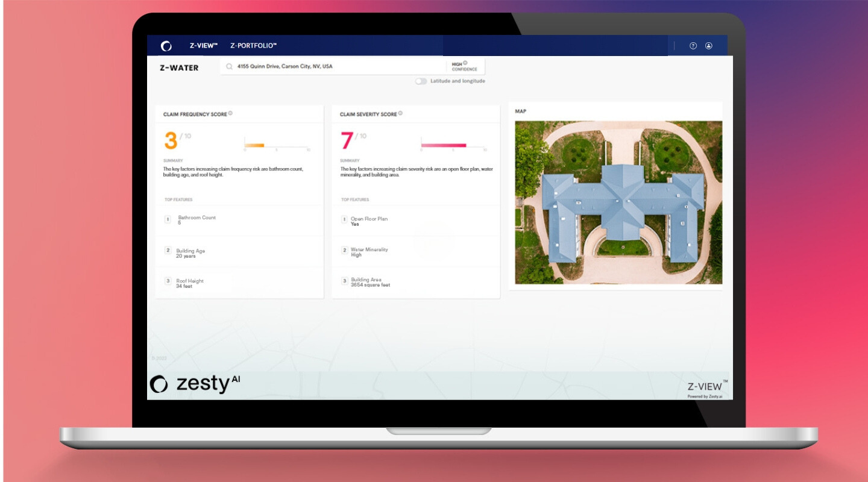
Task: Click the zesty AI logo at bottom left
Action: 195,384
